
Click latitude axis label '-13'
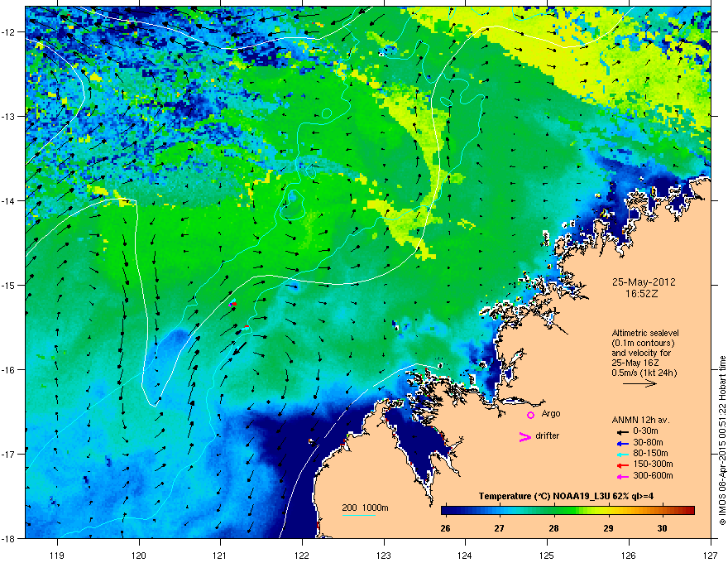pos(9,117)
